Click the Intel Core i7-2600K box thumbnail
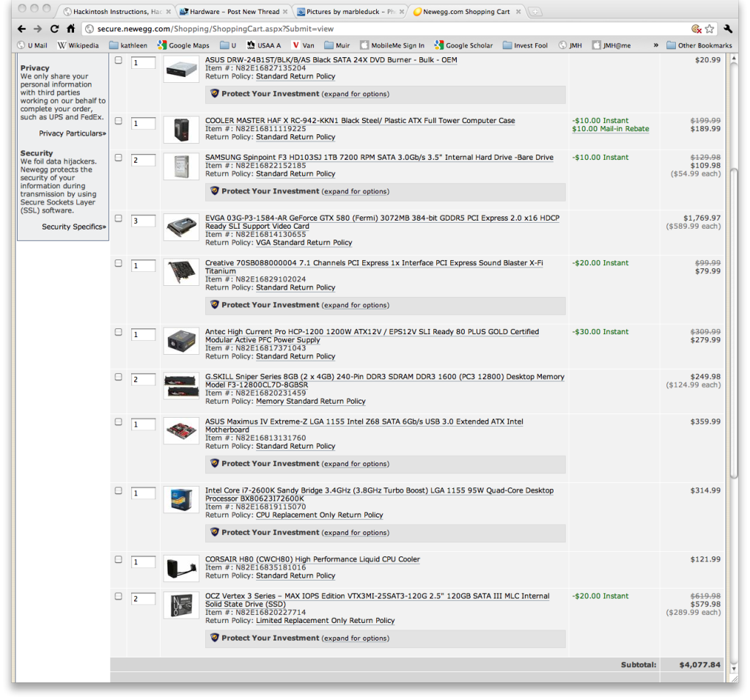The width and height of the screenshot is (750, 700). point(181,500)
